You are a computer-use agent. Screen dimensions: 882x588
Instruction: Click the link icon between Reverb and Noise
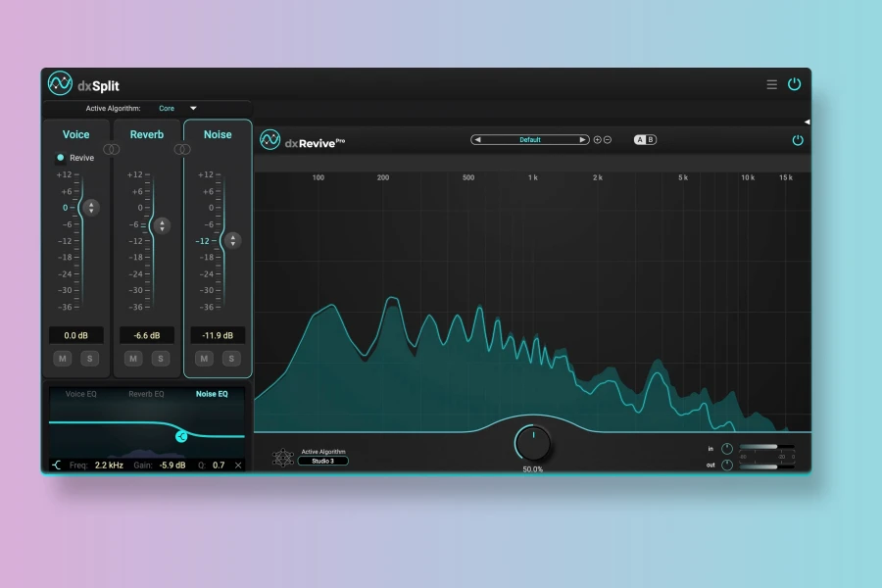pyautogui.click(x=181, y=149)
